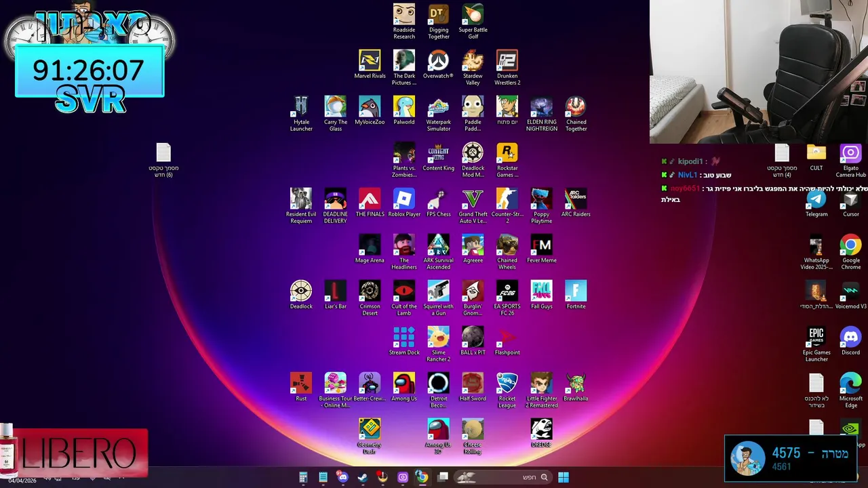Open the Hytale Launcher icon
868x488 pixels.
(x=301, y=114)
